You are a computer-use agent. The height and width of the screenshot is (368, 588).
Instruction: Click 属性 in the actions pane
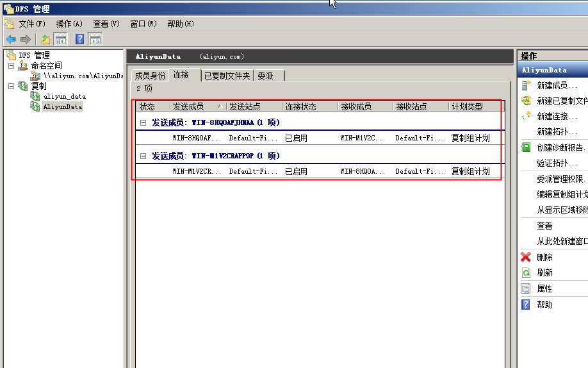pos(544,289)
